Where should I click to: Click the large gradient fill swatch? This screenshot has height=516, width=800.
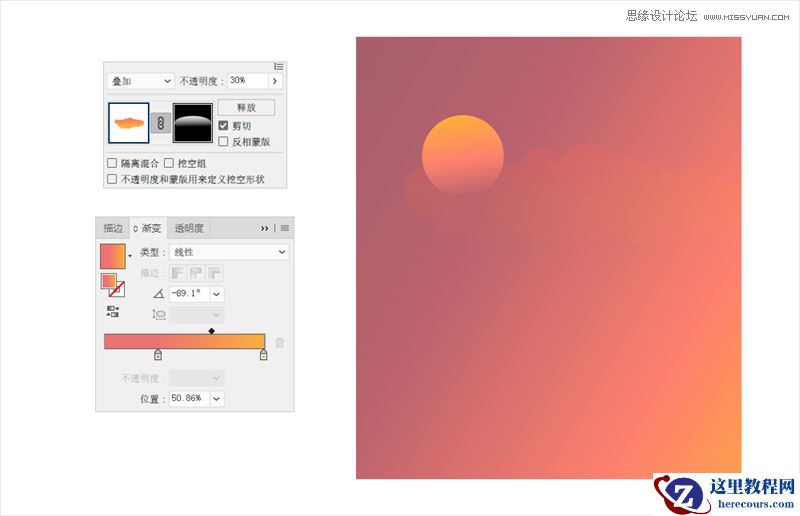coord(113,256)
